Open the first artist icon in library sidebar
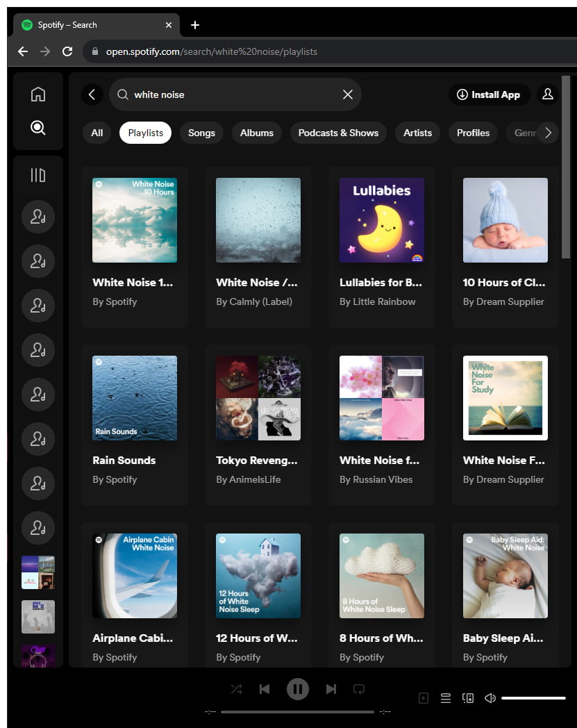 pyautogui.click(x=38, y=217)
